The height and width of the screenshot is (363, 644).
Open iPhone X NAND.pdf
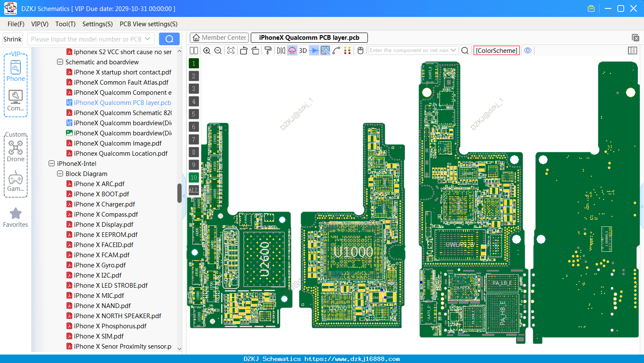[x=102, y=306]
